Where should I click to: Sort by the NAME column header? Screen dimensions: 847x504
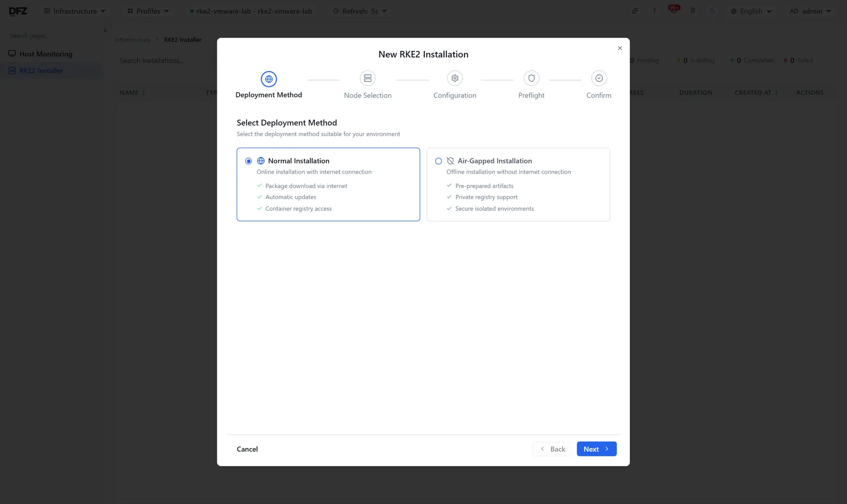pos(132,93)
